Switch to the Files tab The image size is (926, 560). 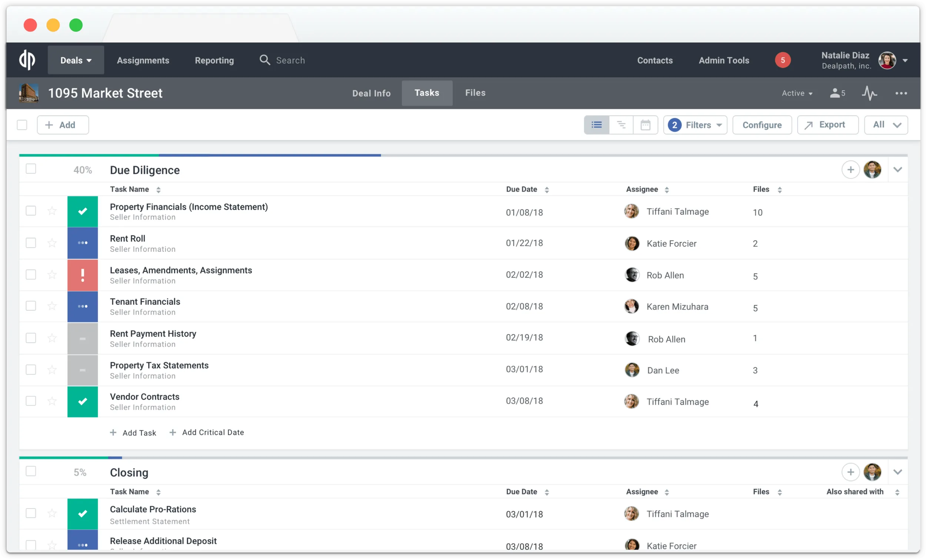[x=475, y=93]
